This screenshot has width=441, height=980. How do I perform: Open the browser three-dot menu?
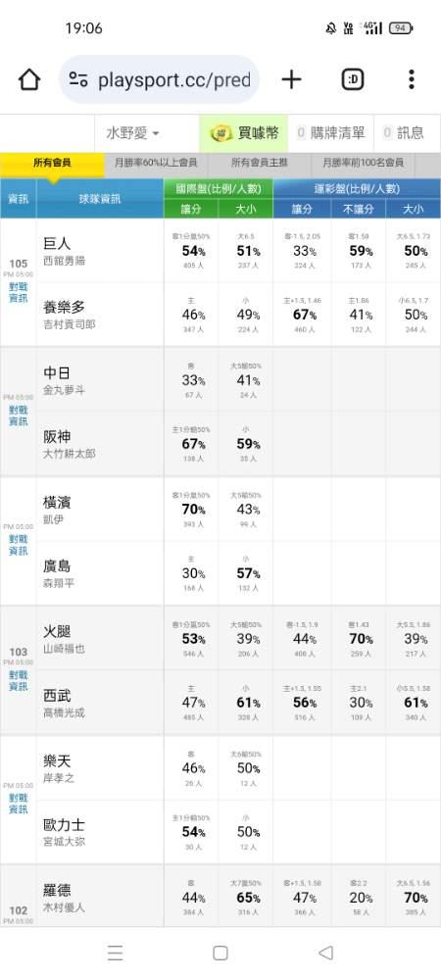tap(411, 79)
